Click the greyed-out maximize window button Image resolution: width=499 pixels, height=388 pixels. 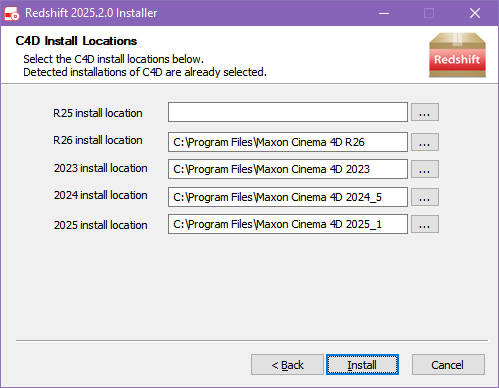pos(429,13)
